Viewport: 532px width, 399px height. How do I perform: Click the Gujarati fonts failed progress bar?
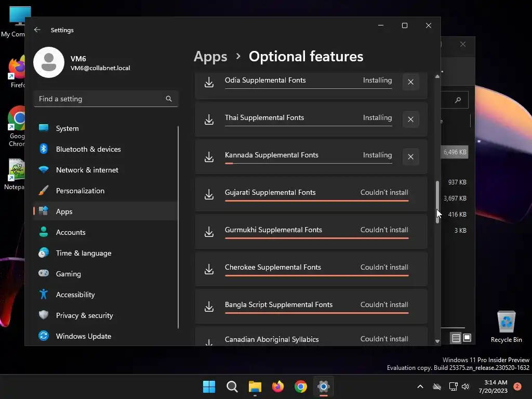(317, 201)
